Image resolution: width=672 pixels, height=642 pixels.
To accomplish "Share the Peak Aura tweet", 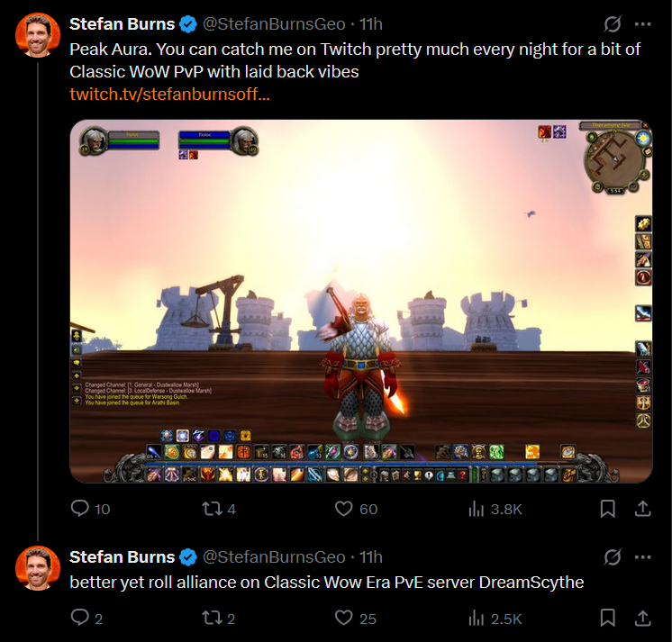I will 643,509.
